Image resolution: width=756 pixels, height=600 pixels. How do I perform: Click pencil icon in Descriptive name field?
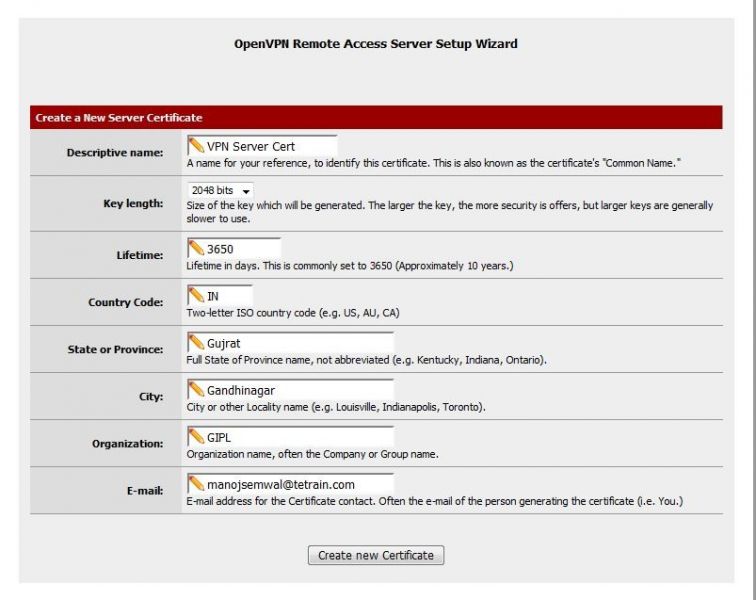[196, 145]
